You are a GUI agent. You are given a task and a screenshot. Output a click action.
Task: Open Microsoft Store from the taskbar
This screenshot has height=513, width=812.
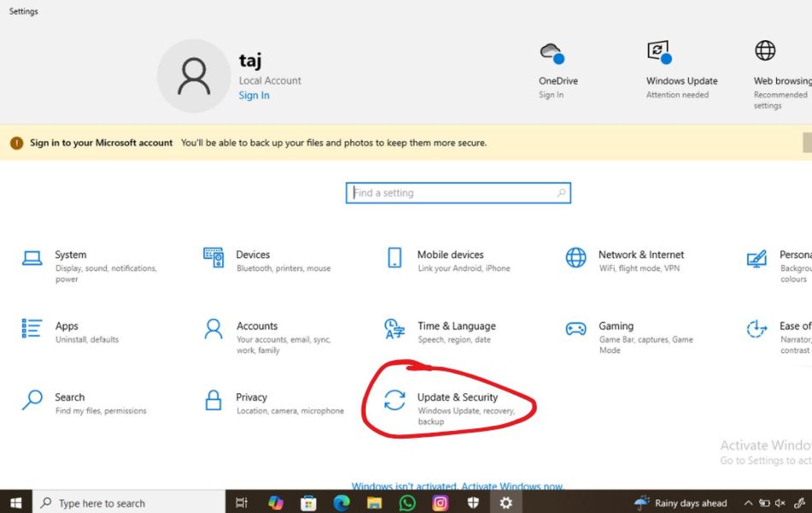(x=308, y=502)
